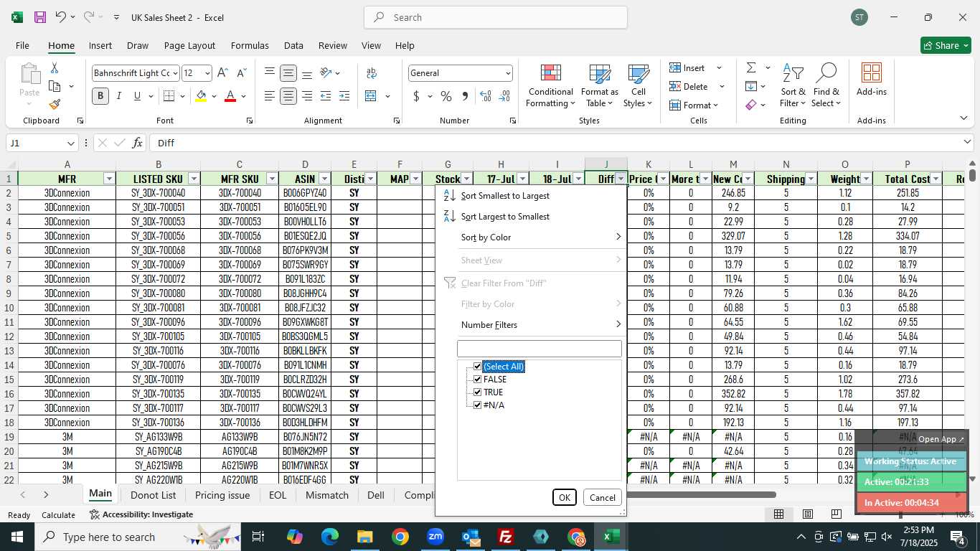
Task: Click the Comma Style icon
Action: [465, 96]
